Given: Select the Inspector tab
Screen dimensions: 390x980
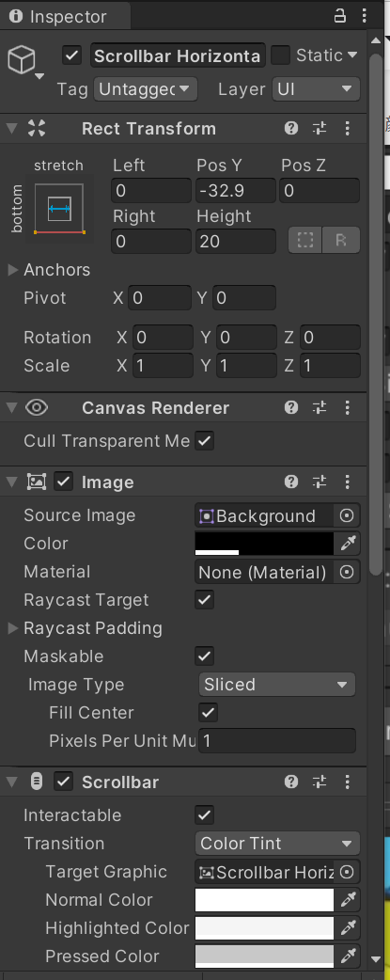Looking at the screenshot, I should (x=66, y=16).
